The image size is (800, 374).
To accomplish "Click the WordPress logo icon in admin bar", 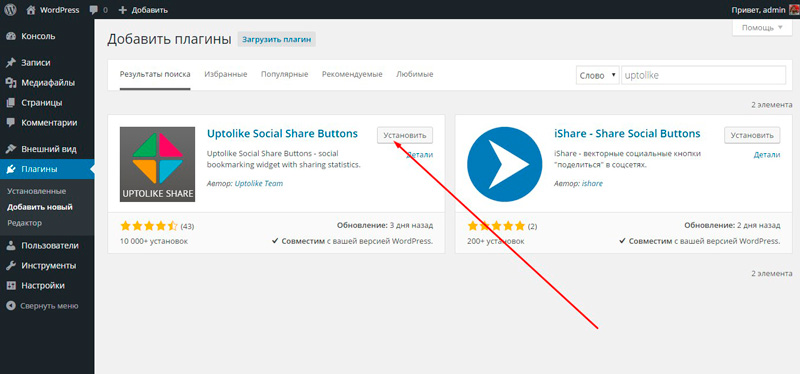I will (x=11, y=10).
